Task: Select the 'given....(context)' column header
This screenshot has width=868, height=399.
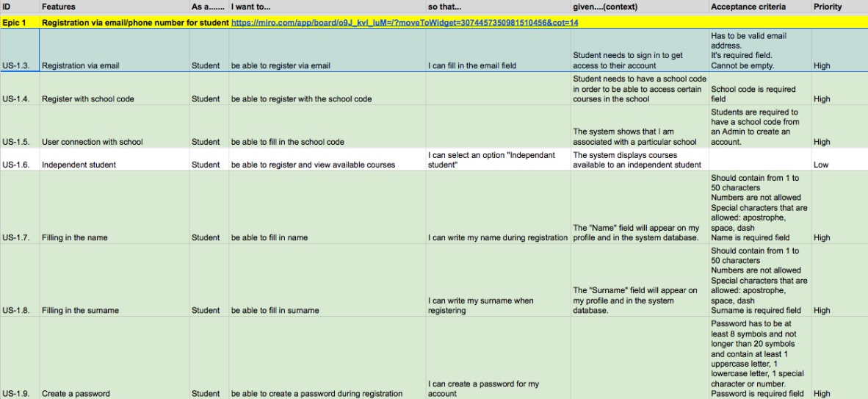Action: coord(640,7)
